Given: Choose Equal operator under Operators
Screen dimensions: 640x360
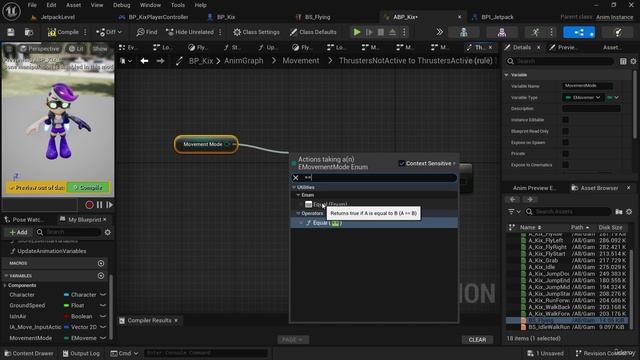Looking at the screenshot, I should (374, 223).
